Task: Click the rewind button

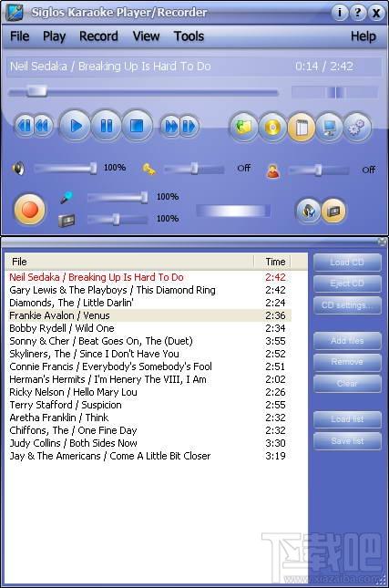Action: point(43,126)
